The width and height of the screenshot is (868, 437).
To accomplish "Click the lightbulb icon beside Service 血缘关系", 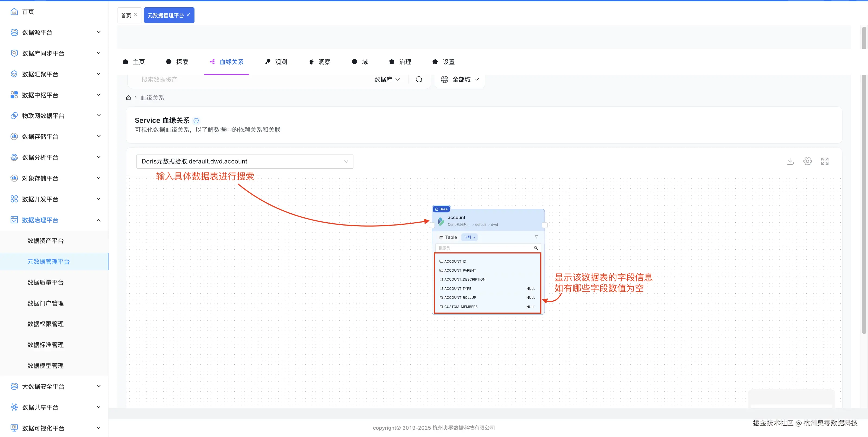I will [196, 121].
